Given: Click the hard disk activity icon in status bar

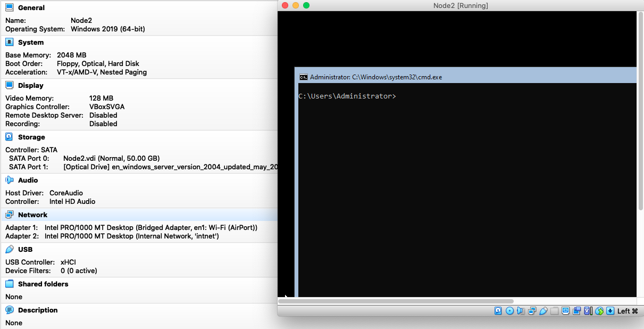Looking at the screenshot, I should (x=498, y=311).
